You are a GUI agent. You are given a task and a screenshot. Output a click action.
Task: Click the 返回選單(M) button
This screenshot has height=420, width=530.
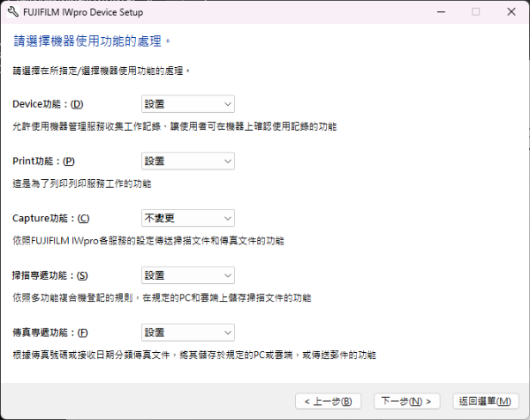pos(484,401)
